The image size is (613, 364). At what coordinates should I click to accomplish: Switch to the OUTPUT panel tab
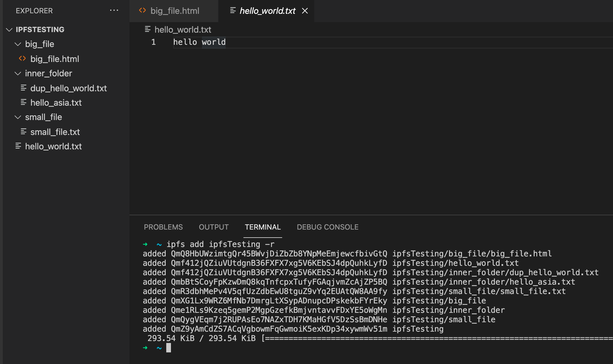214,227
